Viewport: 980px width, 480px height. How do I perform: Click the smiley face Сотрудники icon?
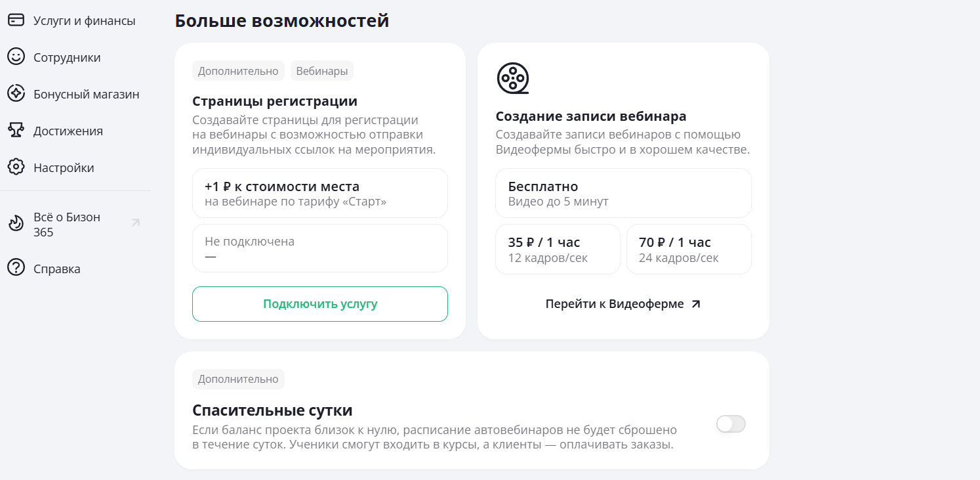pos(16,57)
